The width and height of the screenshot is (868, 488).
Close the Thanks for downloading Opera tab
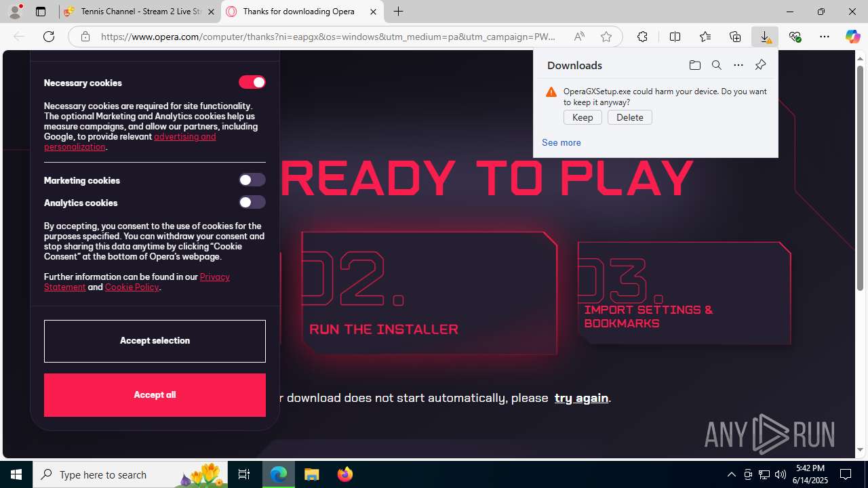coord(373,12)
